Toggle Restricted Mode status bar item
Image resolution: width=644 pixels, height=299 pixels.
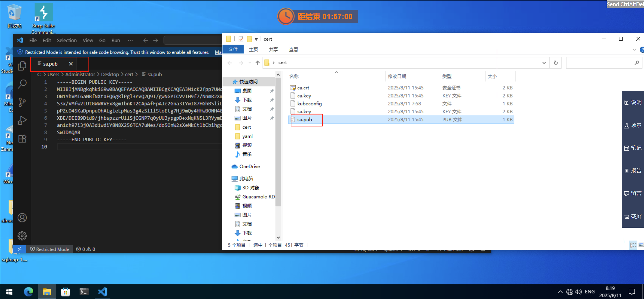pos(50,249)
